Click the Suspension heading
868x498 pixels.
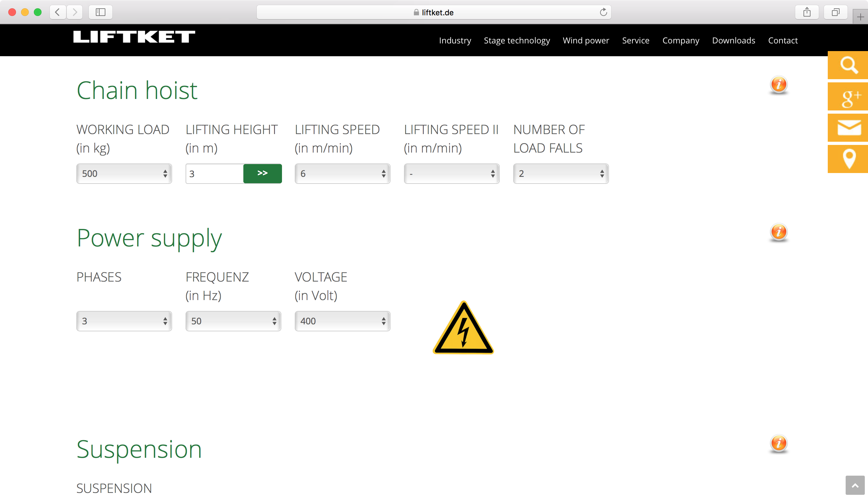[139, 449]
